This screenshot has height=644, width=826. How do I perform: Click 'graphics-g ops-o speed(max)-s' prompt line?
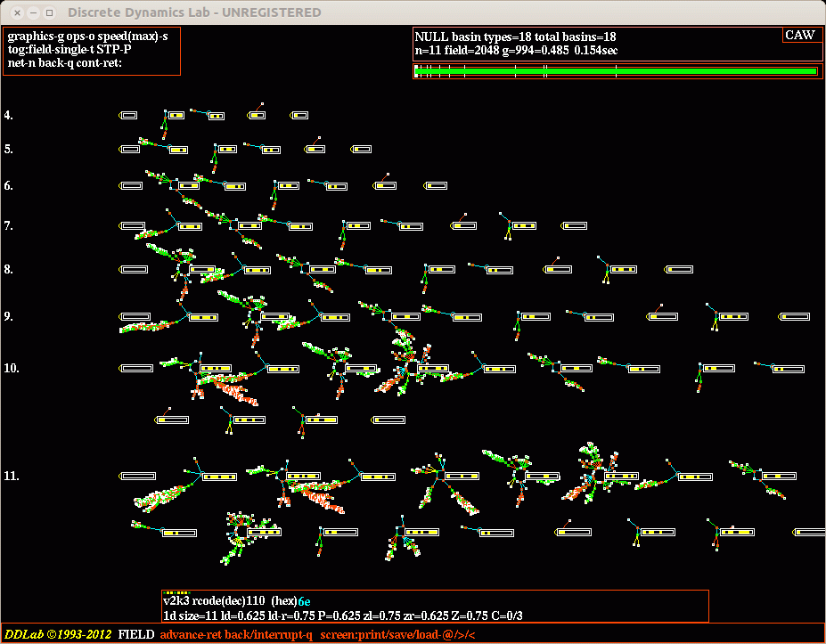(88, 37)
